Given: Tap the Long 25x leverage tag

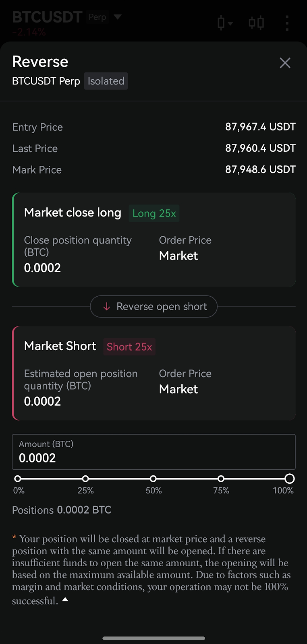Looking at the screenshot, I should pos(154,213).
